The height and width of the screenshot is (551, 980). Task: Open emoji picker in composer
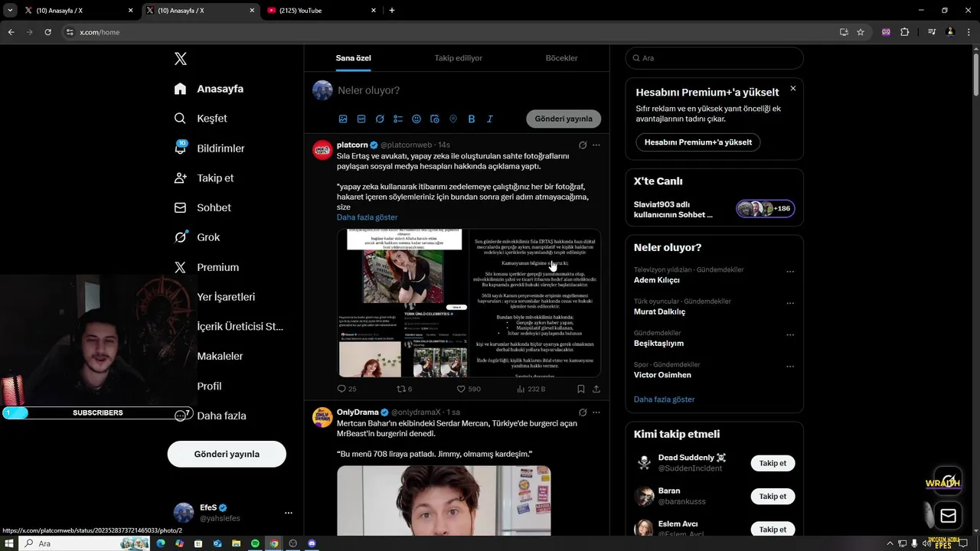coord(416,119)
